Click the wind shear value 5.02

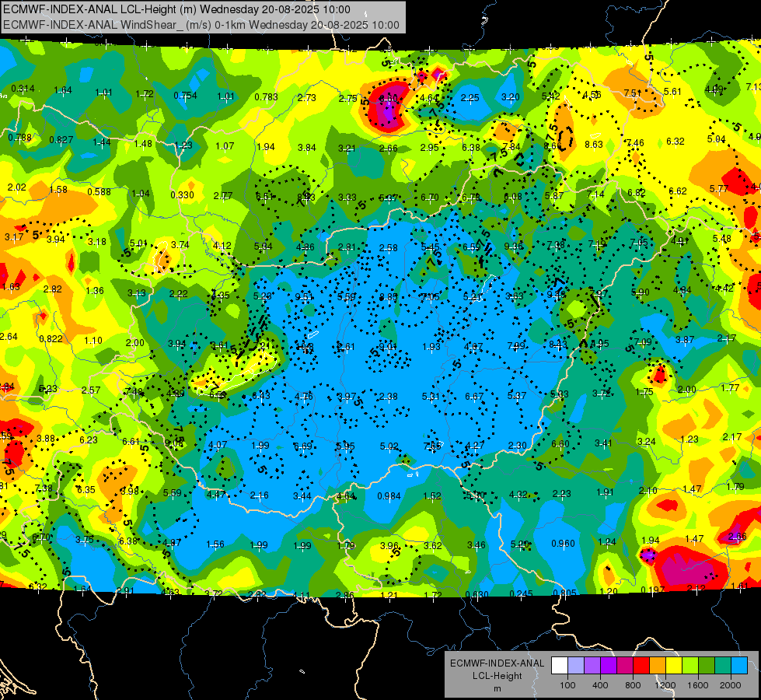tap(389, 446)
